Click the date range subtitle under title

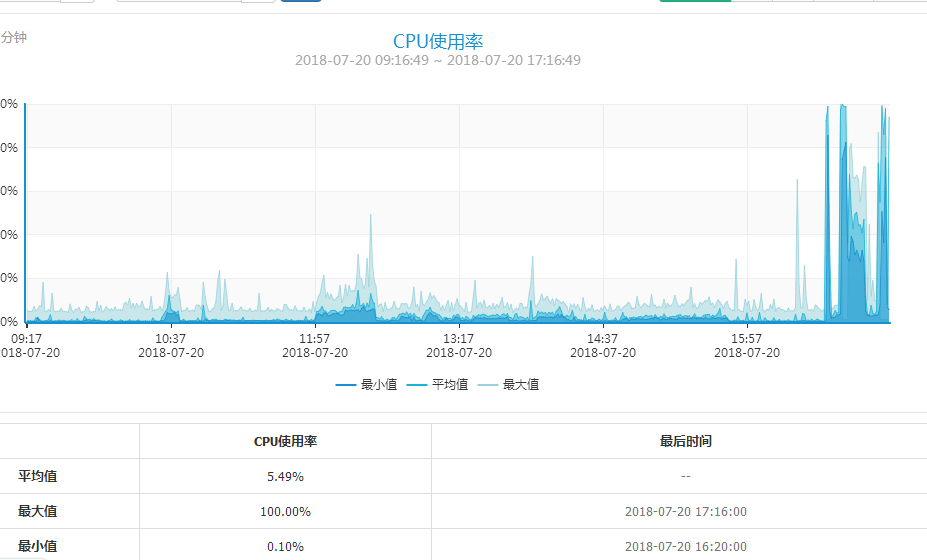[438, 61]
